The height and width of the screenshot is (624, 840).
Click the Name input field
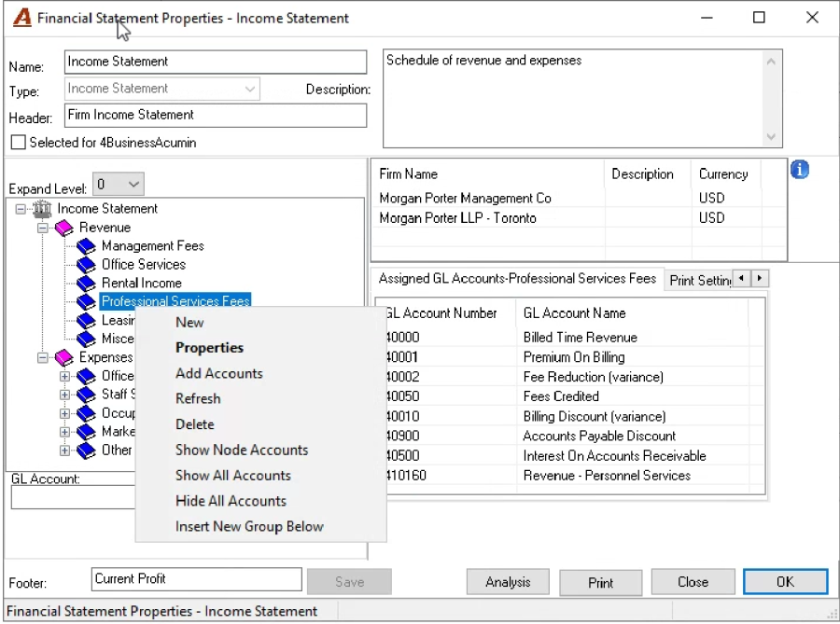(x=216, y=62)
